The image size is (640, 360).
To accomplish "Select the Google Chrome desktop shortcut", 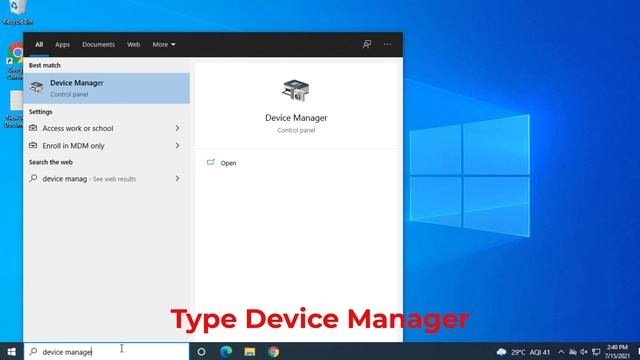I will coord(16,61).
